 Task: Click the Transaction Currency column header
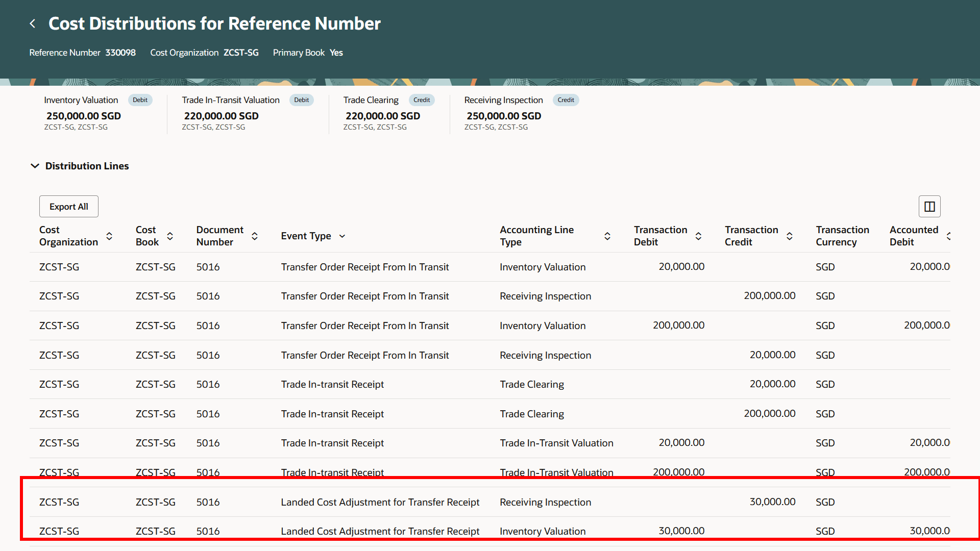pyautogui.click(x=842, y=236)
